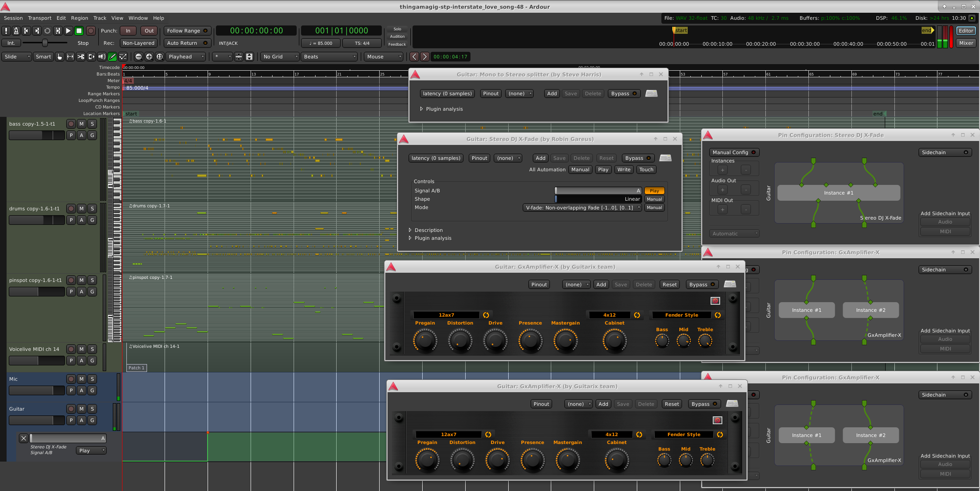Select the Cut (scissors) tool
980x491 pixels.
click(x=81, y=57)
